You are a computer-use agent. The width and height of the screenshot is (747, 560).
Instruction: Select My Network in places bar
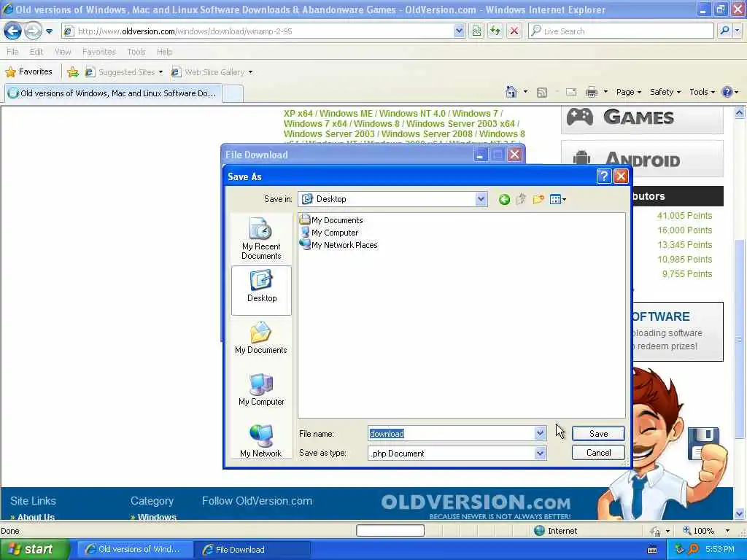[261, 440]
